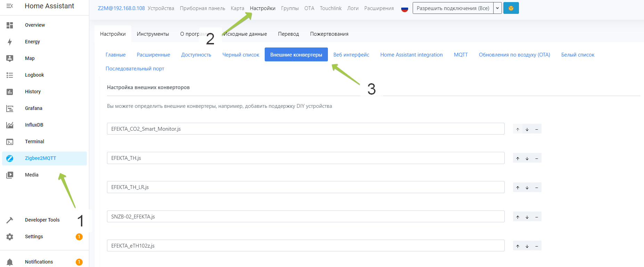Select the MQTT settings section
Screen dimensions: 644x267
coord(461,55)
